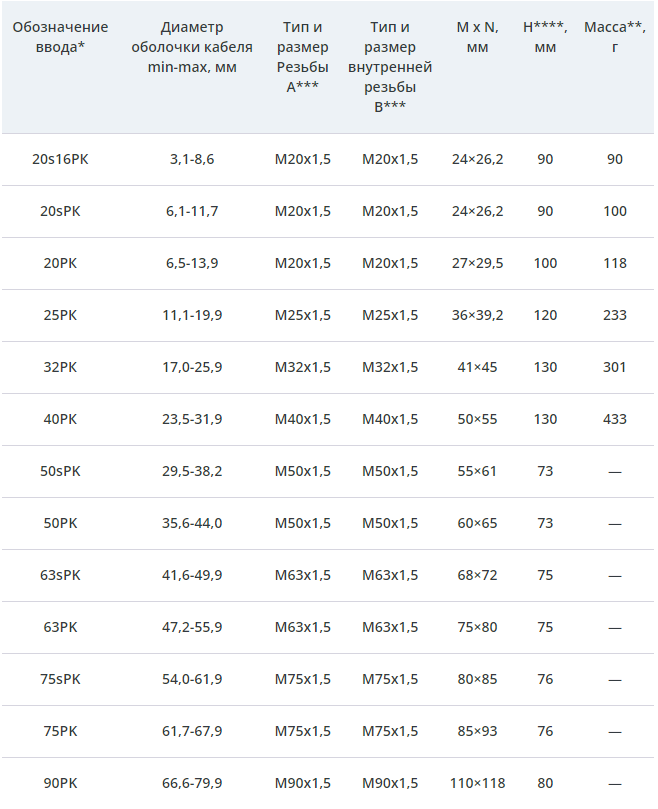The width and height of the screenshot is (658, 809).
Task: Select the 20sPK designation cell
Action: 60,211
